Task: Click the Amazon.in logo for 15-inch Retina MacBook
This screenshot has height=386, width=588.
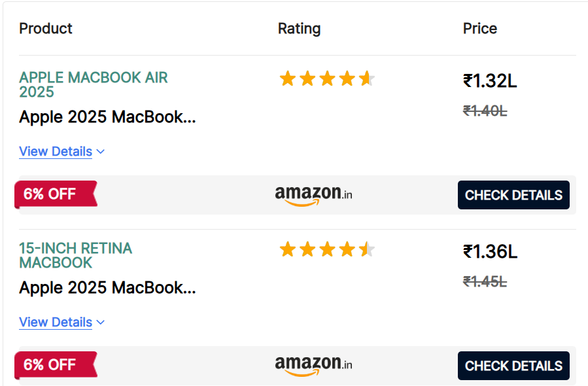Action: pyautogui.click(x=313, y=365)
